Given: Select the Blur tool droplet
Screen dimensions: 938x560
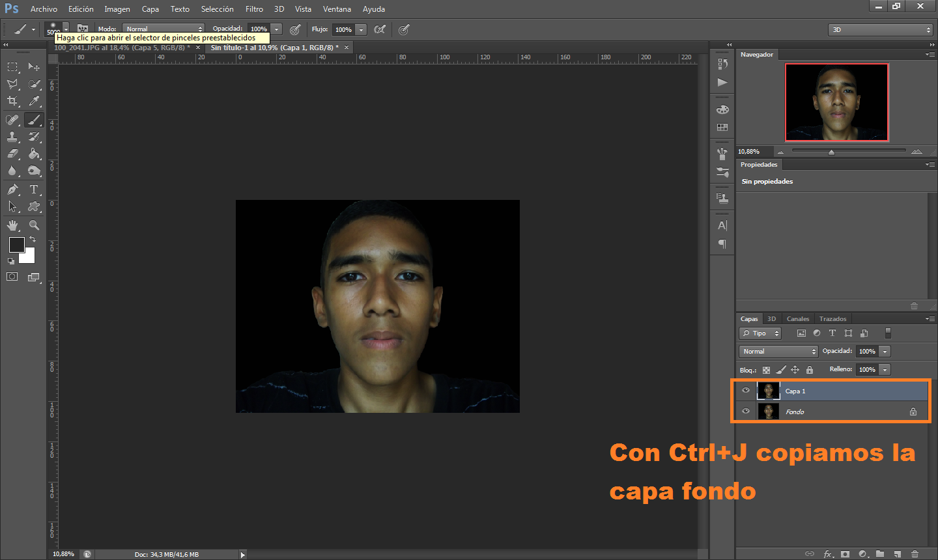Looking at the screenshot, I should pos(12,171).
